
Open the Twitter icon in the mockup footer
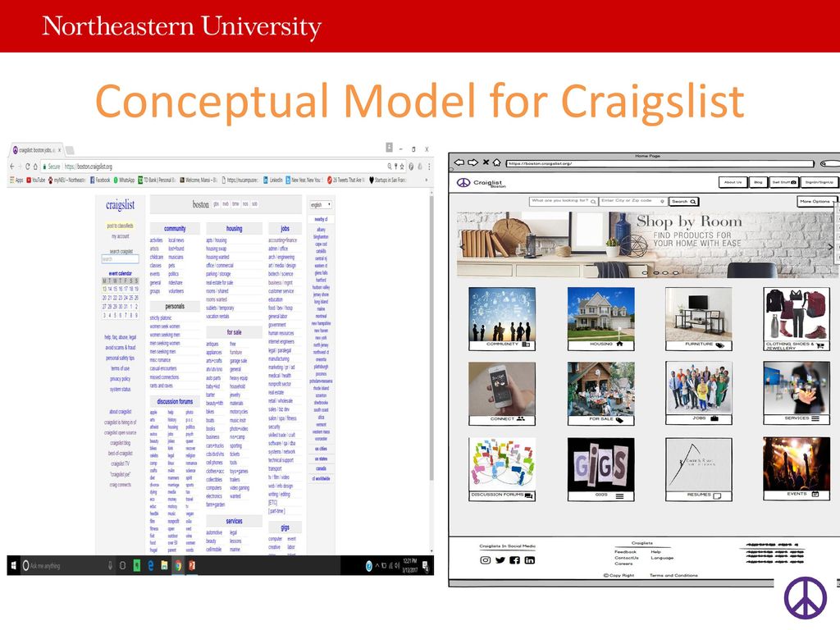click(500, 559)
